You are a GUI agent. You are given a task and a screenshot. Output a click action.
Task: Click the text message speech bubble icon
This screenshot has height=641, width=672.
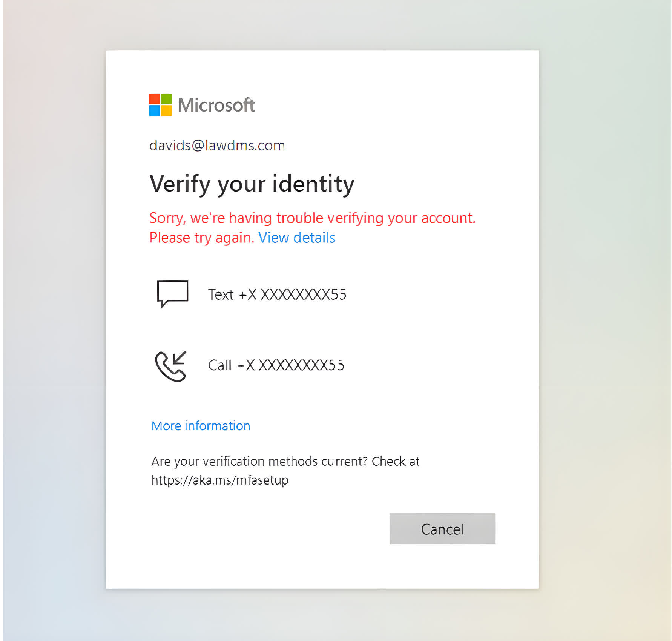click(172, 294)
